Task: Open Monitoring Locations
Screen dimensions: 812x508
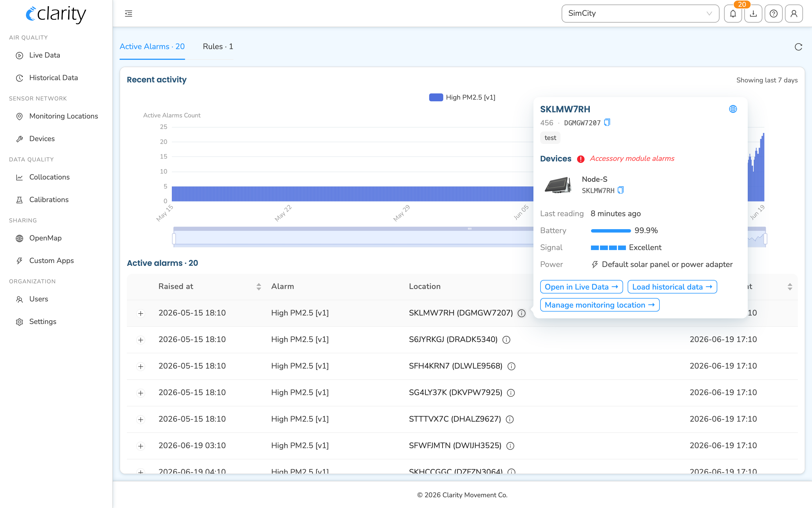Action: click(x=63, y=116)
